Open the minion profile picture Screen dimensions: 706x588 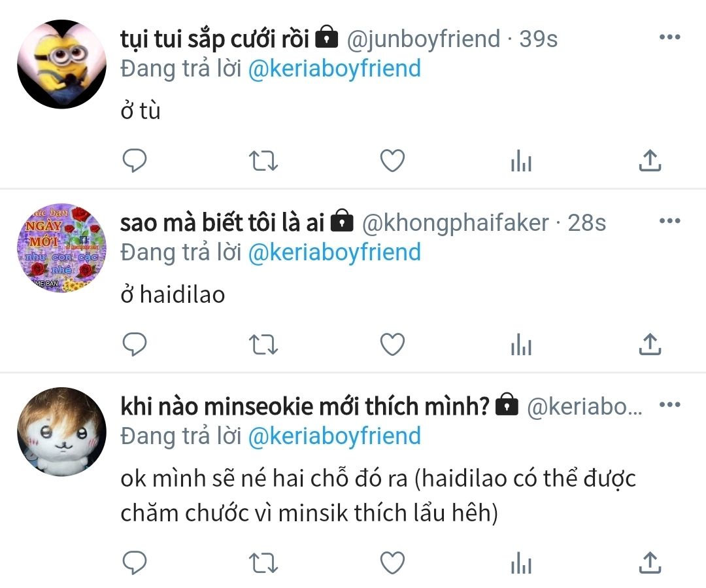pos(61,64)
